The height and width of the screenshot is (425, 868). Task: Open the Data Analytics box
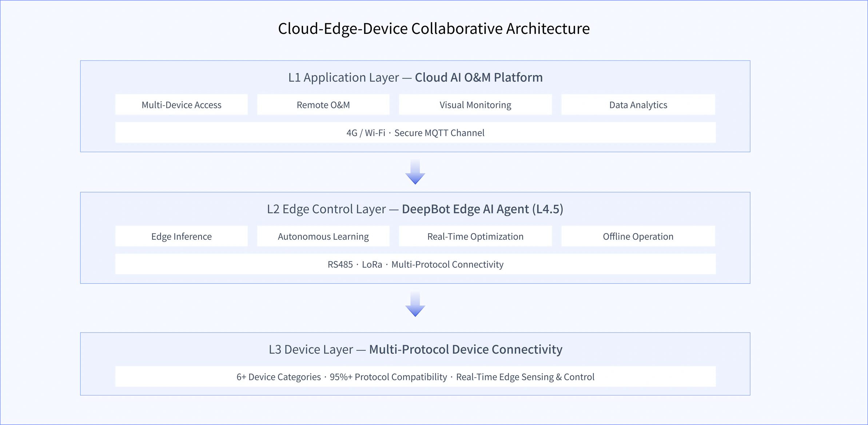click(x=638, y=105)
